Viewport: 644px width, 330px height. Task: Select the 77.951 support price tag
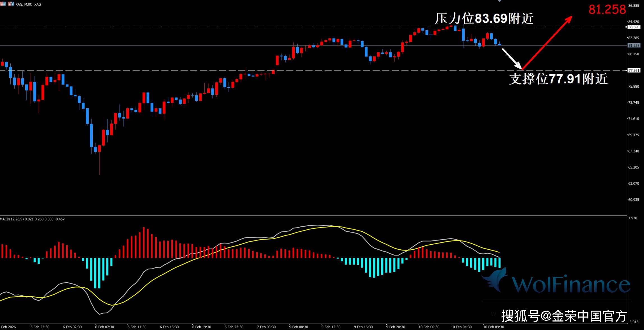[x=634, y=70]
